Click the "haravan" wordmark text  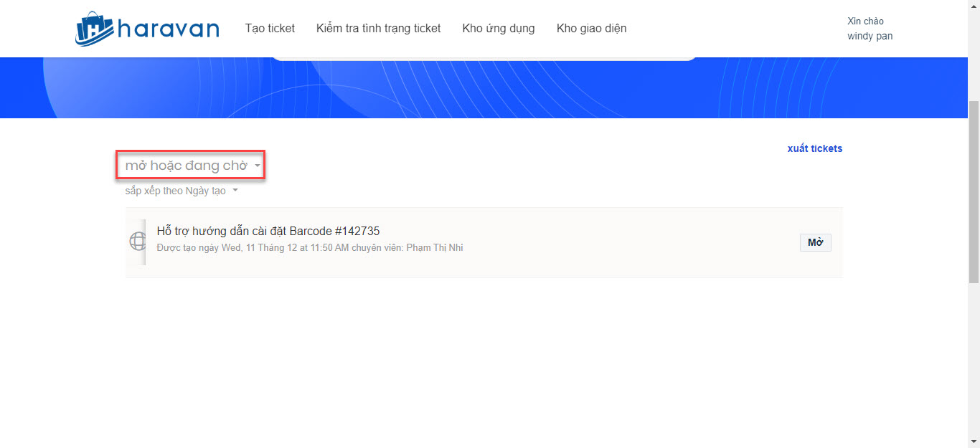tap(169, 29)
